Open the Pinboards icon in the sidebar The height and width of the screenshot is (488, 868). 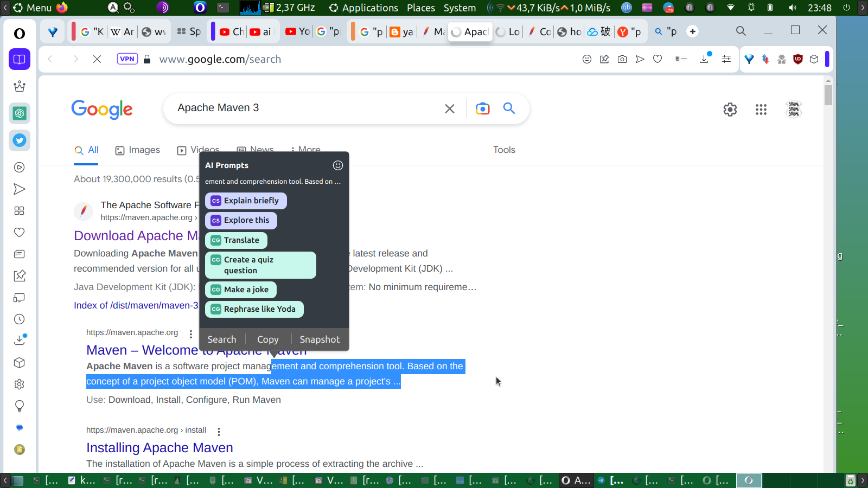coord(20,276)
